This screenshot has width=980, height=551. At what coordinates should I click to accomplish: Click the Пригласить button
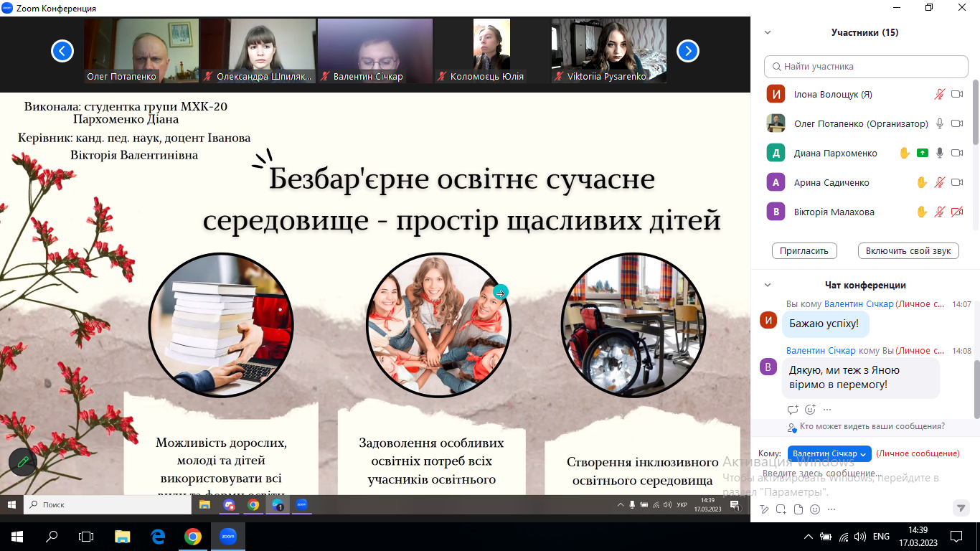click(x=804, y=250)
